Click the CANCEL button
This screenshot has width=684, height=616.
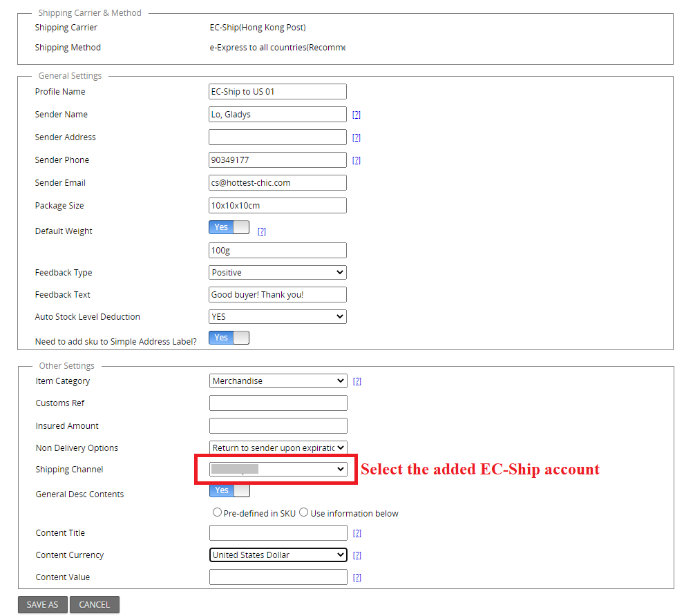point(95,605)
